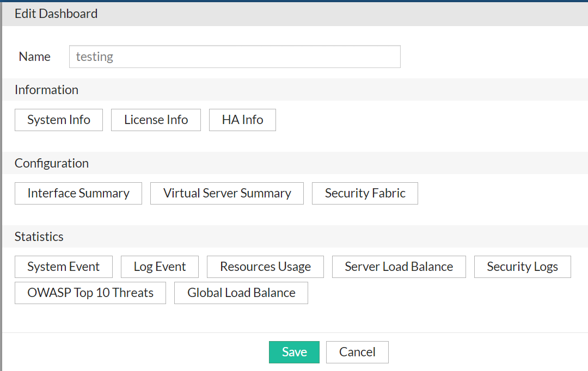This screenshot has height=371, width=588.
Task: Save the dashboard changes
Action: point(294,352)
